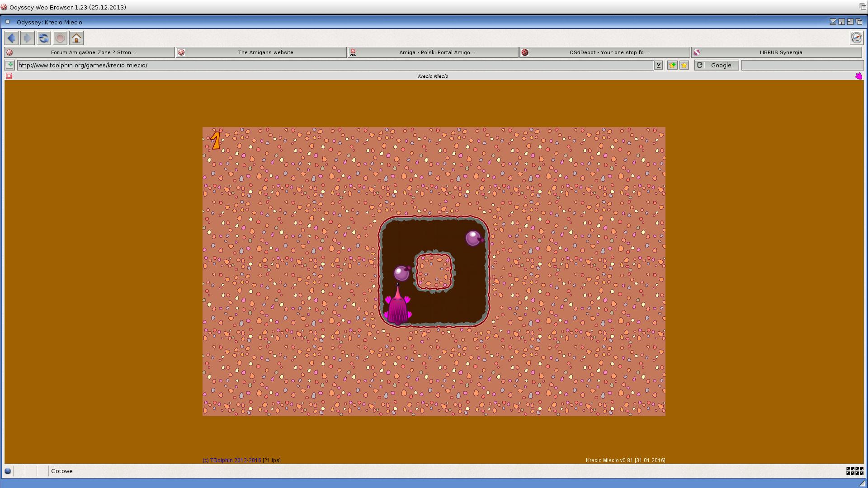The height and width of the screenshot is (488, 868).
Task: Click the compass throbber icon in the toolbar
Action: pyautogui.click(x=856, y=38)
